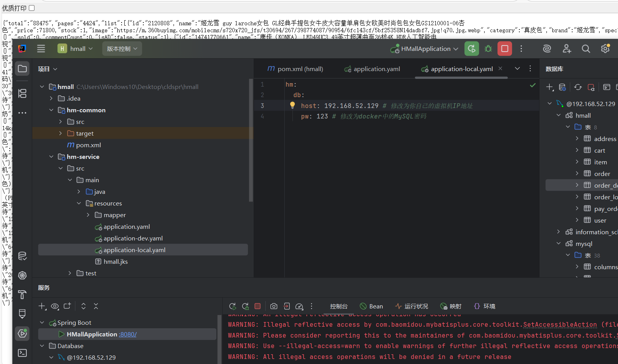Open the Terminal tool window icon
The width and height of the screenshot is (618, 364).
point(23,353)
